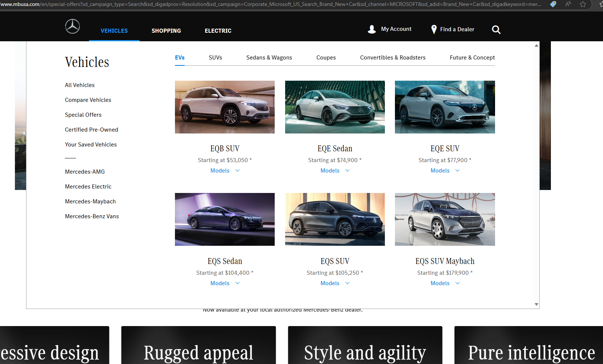Click the Mercedes-Benz star logo
Viewport: 603px width, 364px height.
pyautogui.click(x=73, y=26)
